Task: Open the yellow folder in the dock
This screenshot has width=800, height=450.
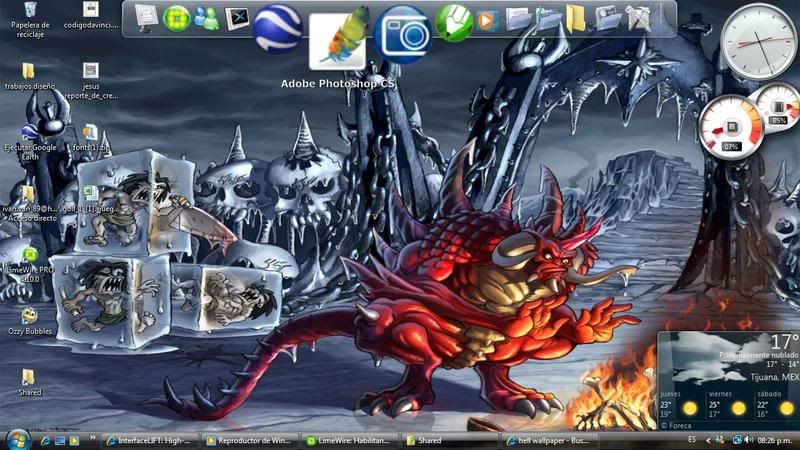Action: (576, 19)
